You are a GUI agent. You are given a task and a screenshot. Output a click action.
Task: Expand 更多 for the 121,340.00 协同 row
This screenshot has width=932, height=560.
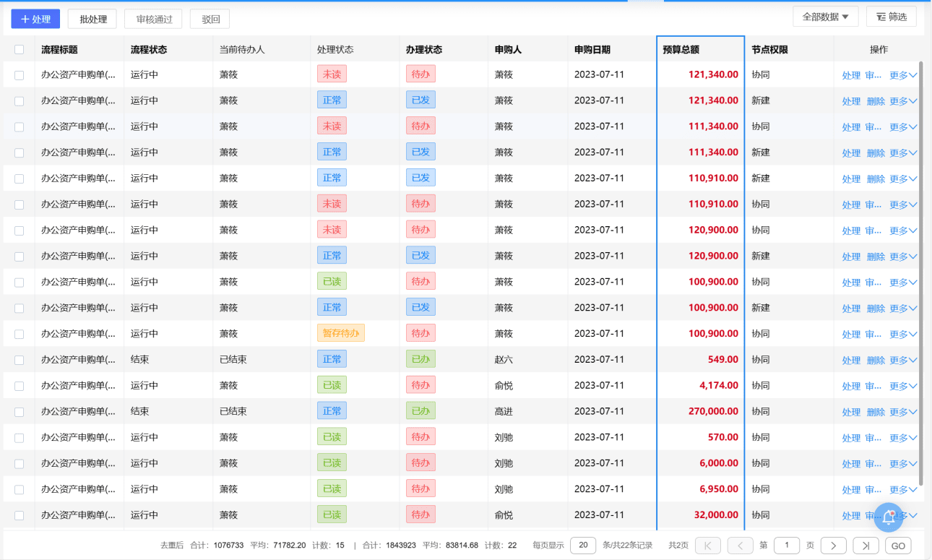903,75
